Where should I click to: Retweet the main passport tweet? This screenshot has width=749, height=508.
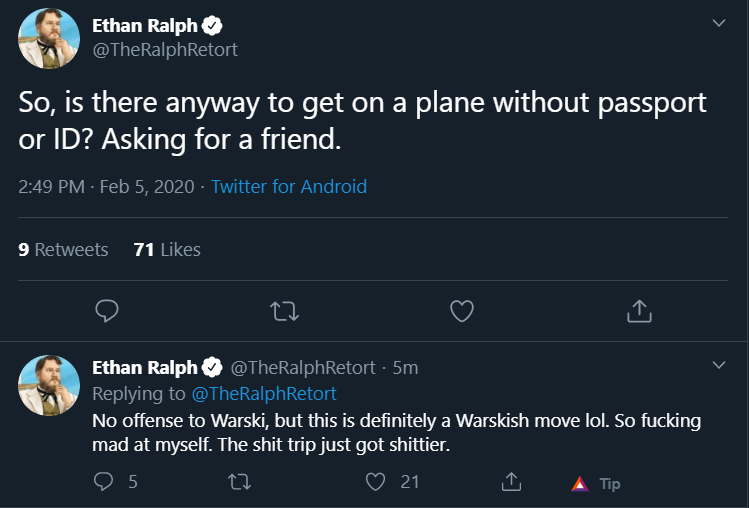point(285,311)
